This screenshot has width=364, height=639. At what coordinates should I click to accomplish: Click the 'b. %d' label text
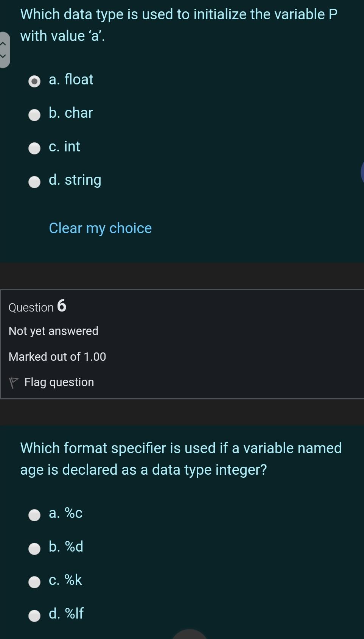(x=66, y=547)
